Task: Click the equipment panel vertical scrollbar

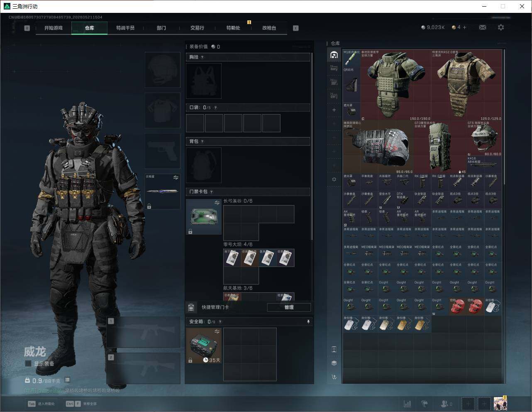Action: click(x=312, y=145)
